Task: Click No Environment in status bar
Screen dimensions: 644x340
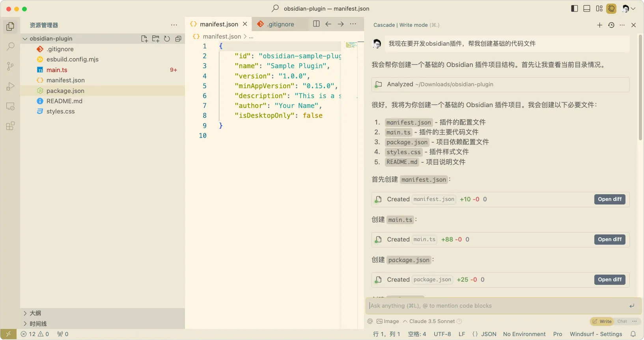Action: pos(524,334)
